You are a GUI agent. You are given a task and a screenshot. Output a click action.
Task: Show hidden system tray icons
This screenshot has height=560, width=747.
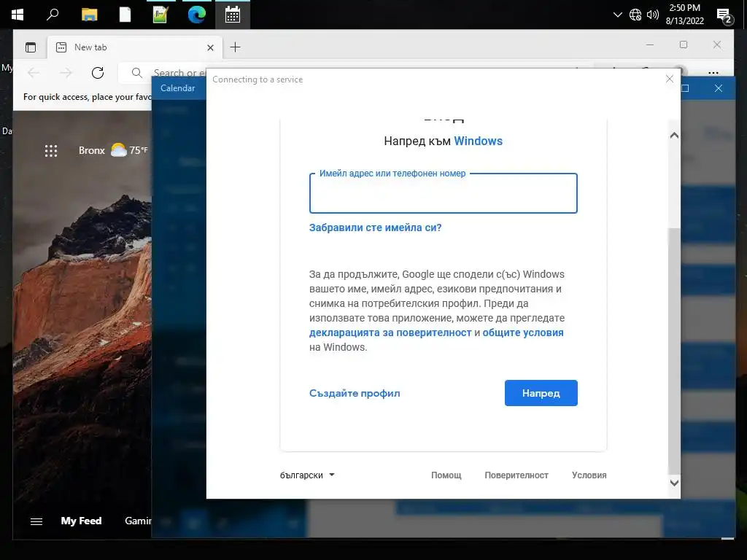(617, 15)
